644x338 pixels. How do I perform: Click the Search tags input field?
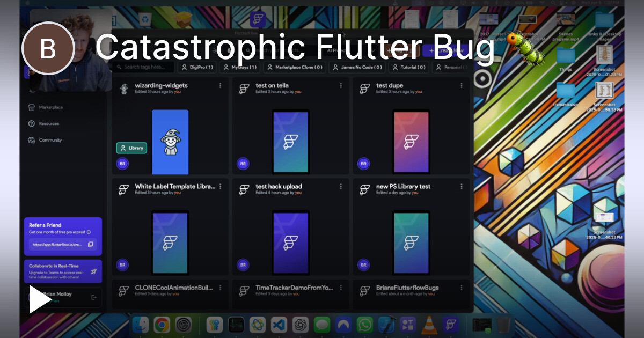[x=144, y=67]
